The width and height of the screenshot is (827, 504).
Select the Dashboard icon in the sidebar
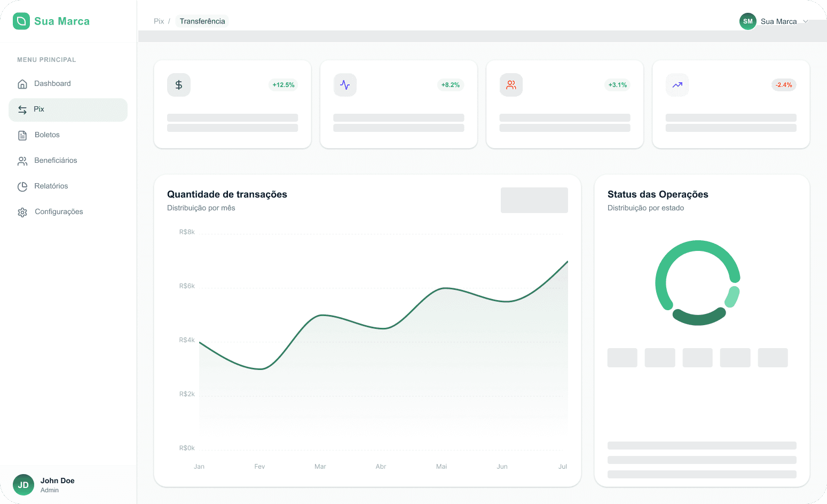click(x=22, y=84)
